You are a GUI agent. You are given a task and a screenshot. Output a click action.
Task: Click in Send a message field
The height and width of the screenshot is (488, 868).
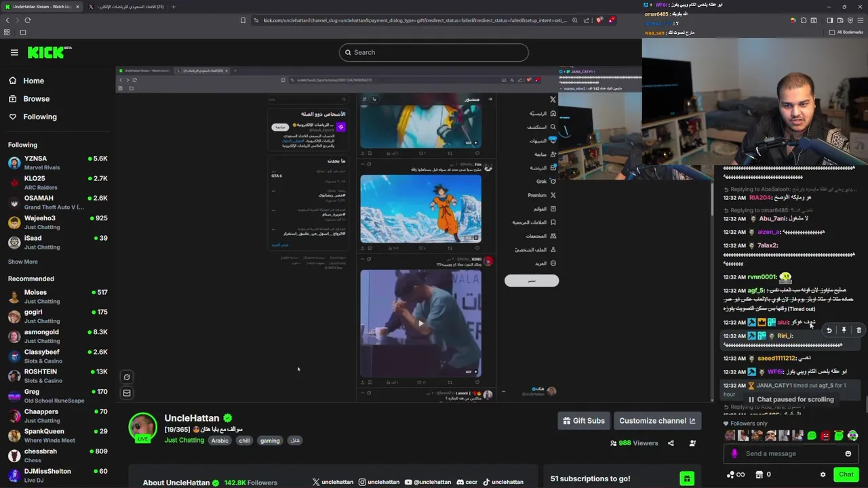pos(790,453)
